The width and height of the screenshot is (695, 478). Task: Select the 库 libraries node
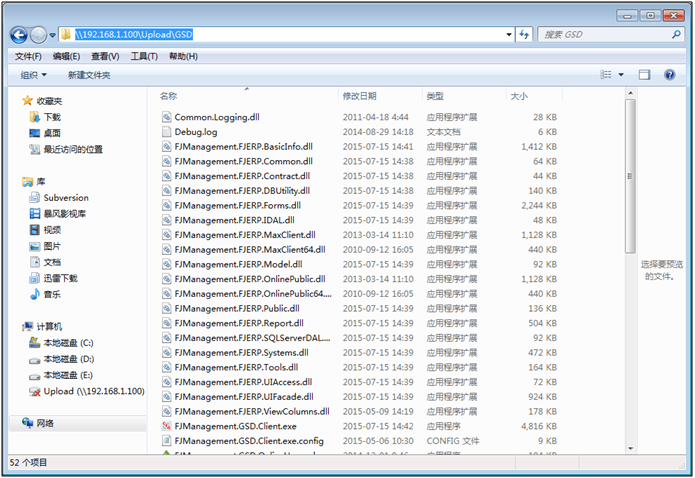(41, 182)
